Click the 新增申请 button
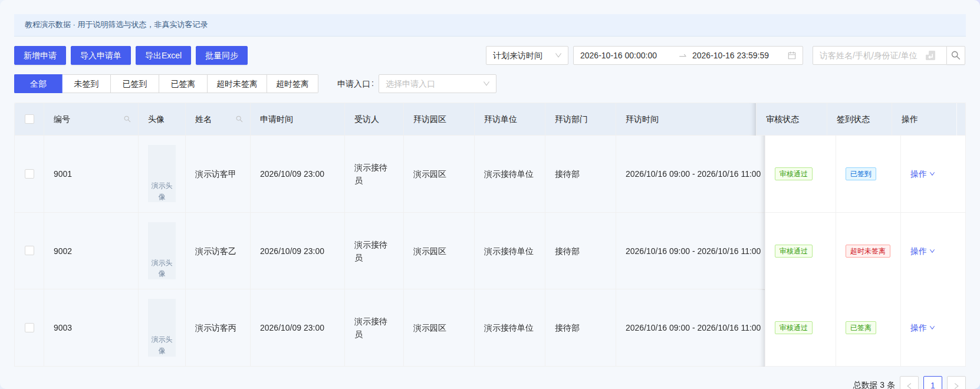The image size is (980, 389). (x=40, y=55)
